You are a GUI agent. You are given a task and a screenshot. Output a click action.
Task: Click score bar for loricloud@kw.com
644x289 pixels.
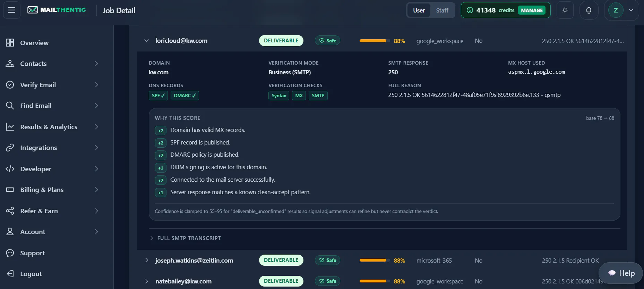click(375, 41)
